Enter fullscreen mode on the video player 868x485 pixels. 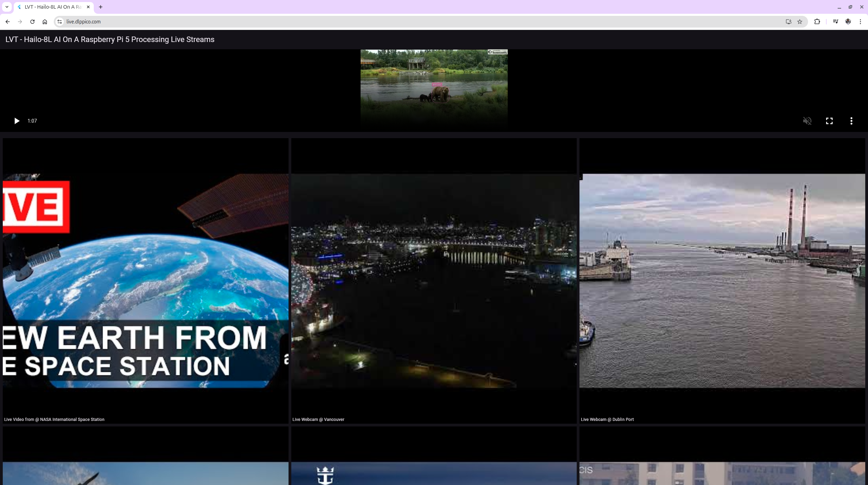(x=829, y=121)
